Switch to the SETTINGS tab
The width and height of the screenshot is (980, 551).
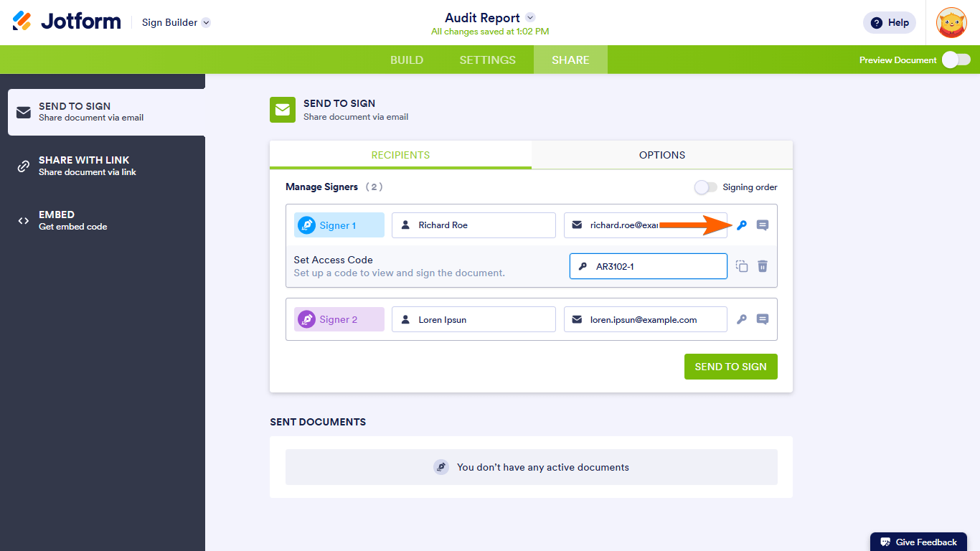click(488, 60)
